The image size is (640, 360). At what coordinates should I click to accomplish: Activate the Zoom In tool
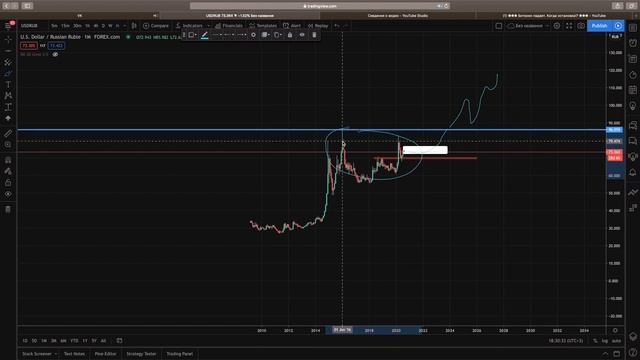click(8, 144)
